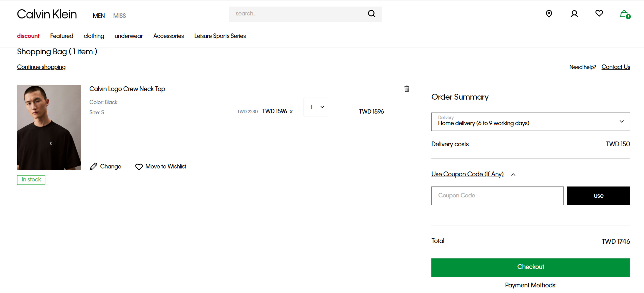Click the Continue shopping link
The image size is (644, 293).
(41, 67)
